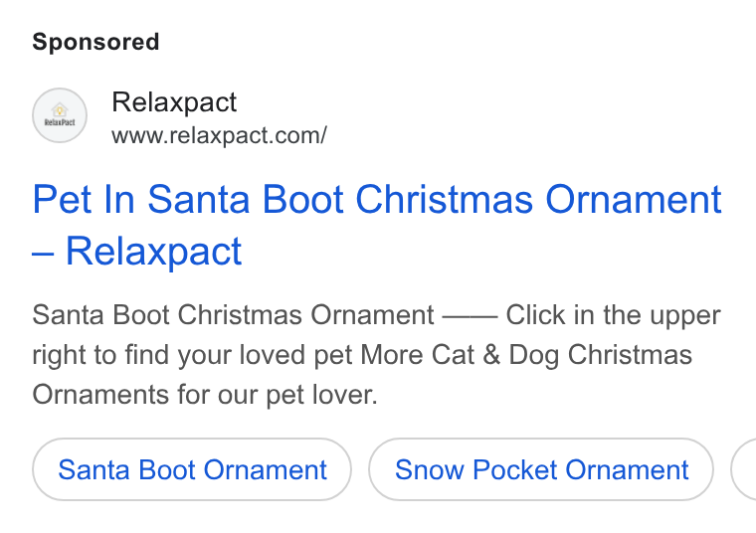Click the '– Relaxpact' second headline line

pos(137,251)
